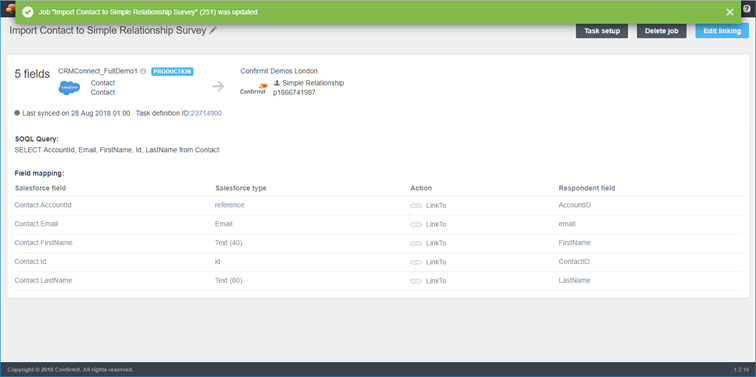
Task: Click the Salesforce cloud logo
Action: pos(69,88)
